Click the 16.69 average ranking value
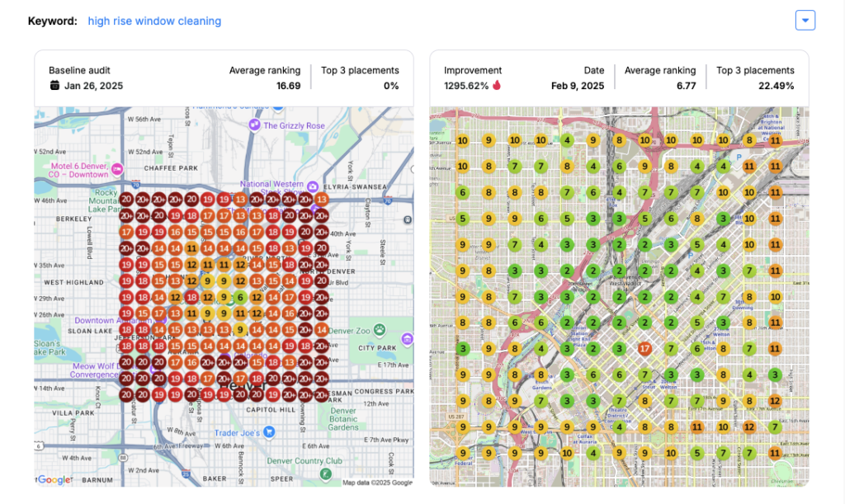Viewport: 845px width, 504px height. click(x=288, y=86)
